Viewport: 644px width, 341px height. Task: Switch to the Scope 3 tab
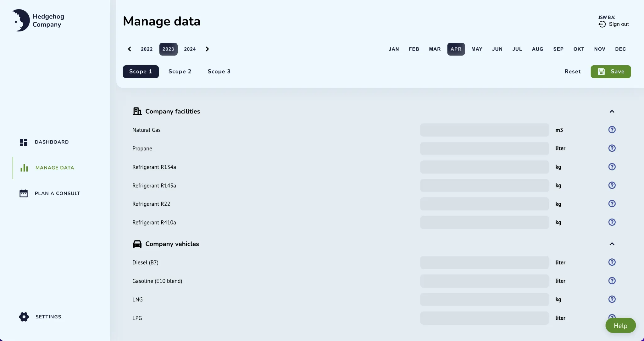pos(219,72)
